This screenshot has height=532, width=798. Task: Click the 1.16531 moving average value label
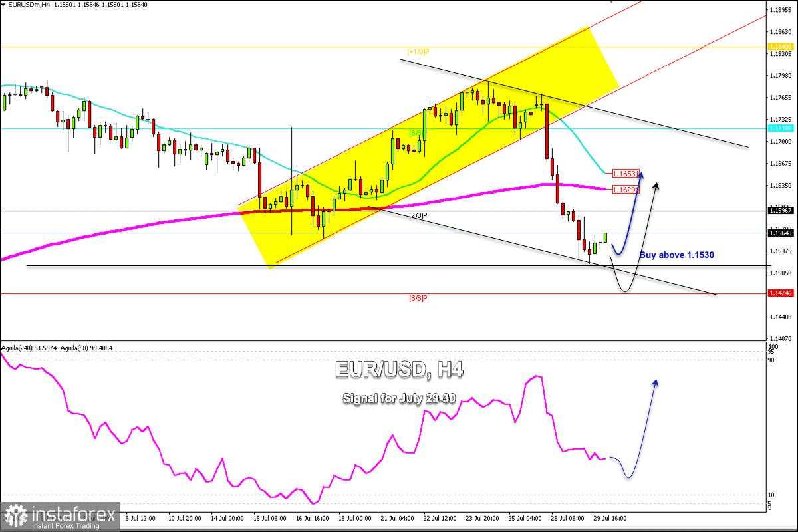click(626, 174)
